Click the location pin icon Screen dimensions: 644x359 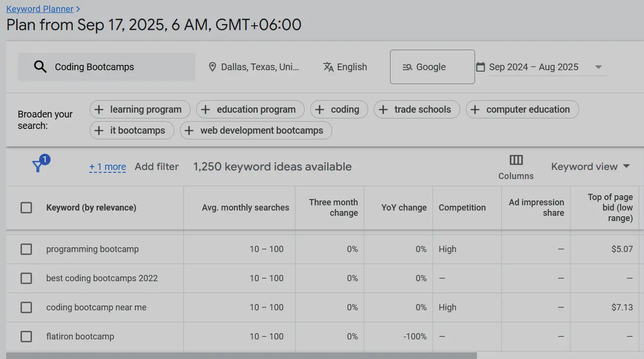(213, 67)
